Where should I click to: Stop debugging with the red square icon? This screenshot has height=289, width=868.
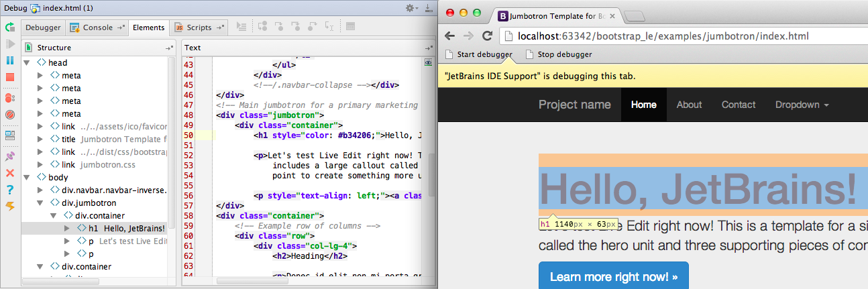(x=10, y=77)
